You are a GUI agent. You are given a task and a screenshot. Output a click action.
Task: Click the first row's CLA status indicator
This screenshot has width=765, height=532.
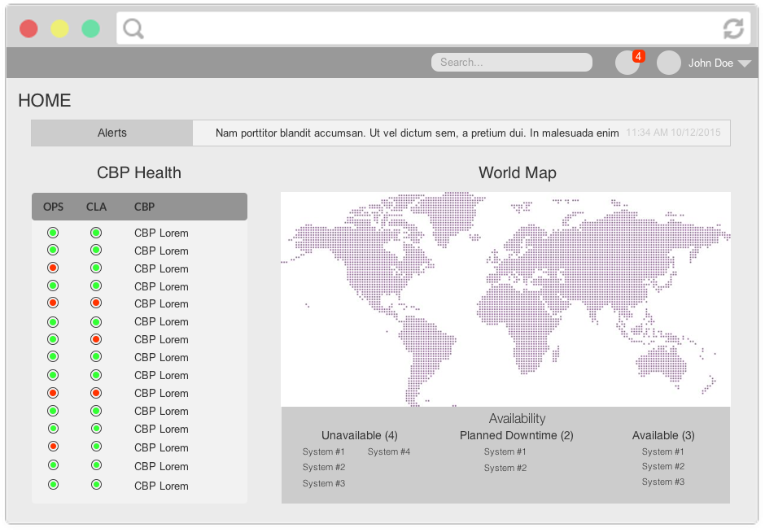click(96, 233)
